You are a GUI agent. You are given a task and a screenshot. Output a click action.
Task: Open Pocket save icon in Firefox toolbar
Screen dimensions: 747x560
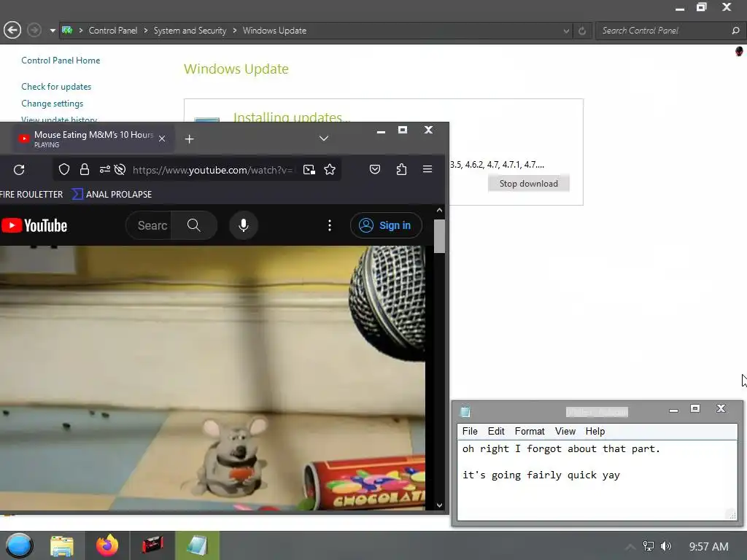375,169
